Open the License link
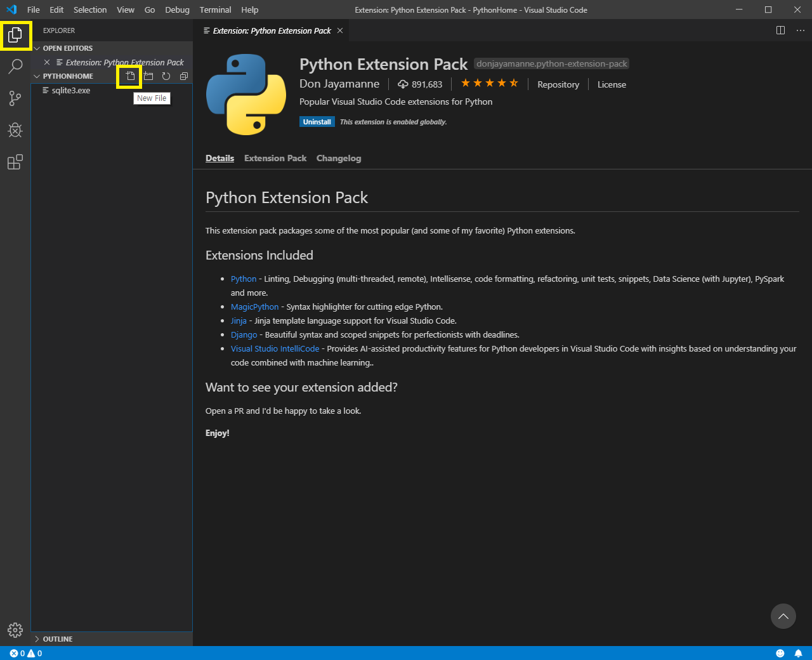This screenshot has height=660, width=812. [612, 84]
